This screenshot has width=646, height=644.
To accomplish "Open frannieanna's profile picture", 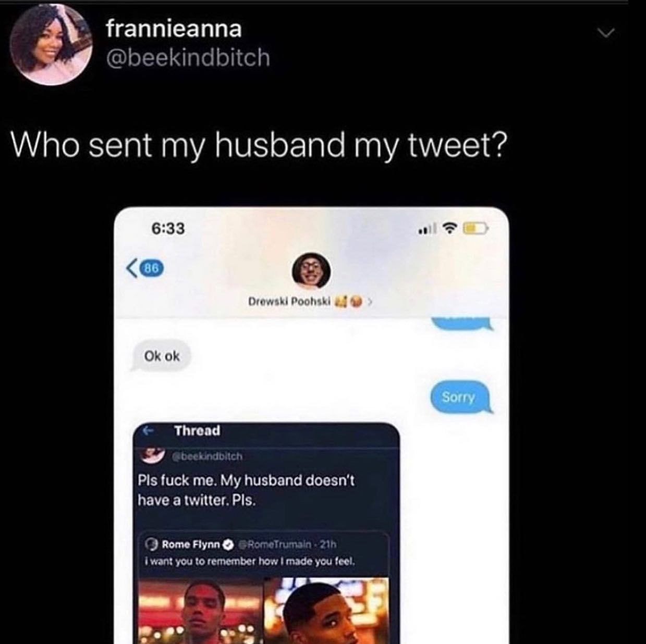I will coord(51,46).
